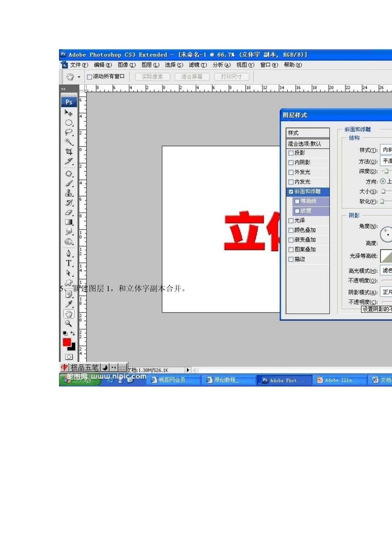
Task: Click the 大小(S) slider handle
Action: point(383,191)
